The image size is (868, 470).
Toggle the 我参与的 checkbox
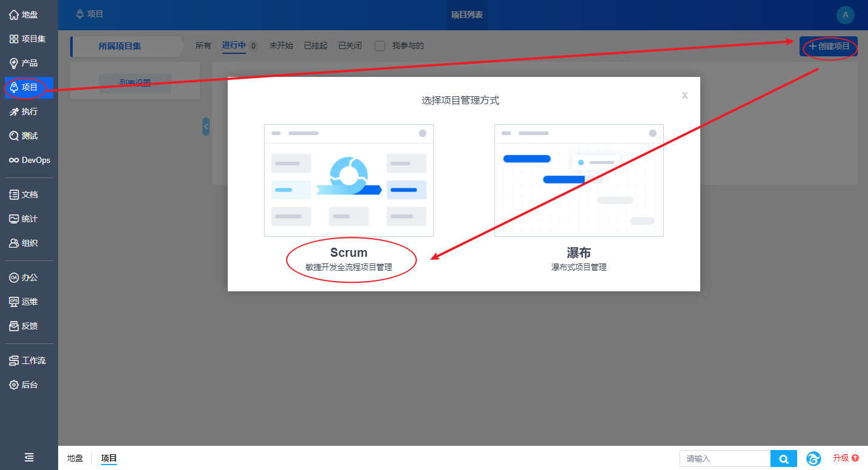(380, 46)
